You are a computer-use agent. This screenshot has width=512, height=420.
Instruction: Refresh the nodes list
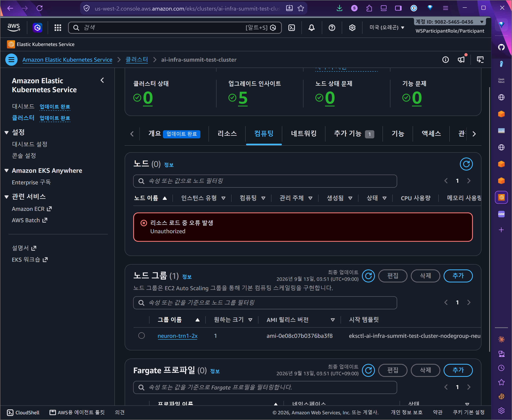coord(466,164)
